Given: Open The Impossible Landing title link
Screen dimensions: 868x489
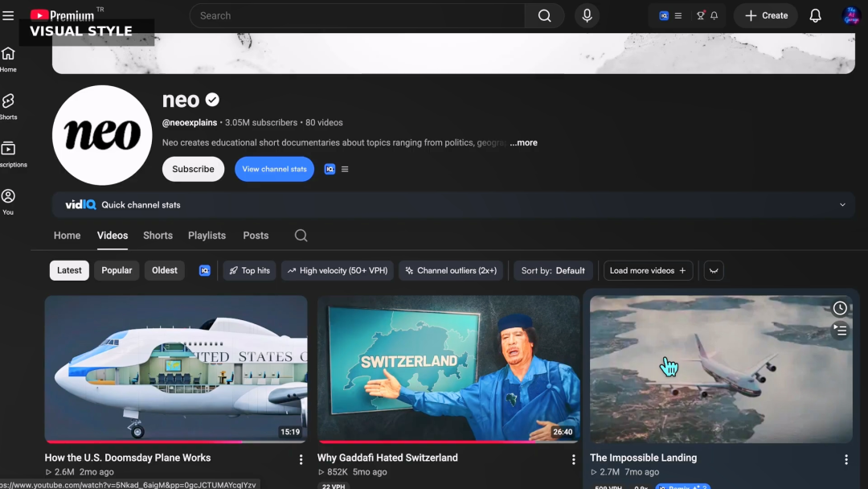Looking at the screenshot, I should pos(643,458).
